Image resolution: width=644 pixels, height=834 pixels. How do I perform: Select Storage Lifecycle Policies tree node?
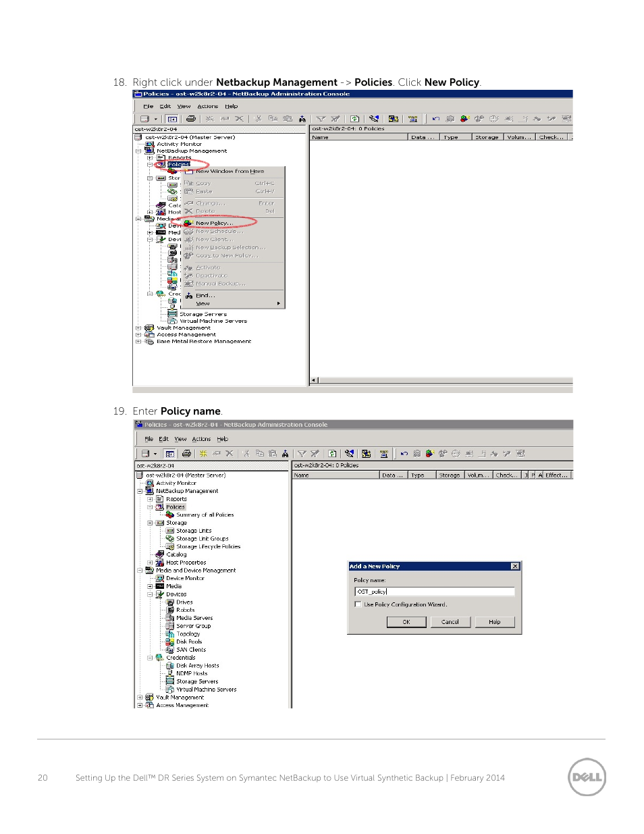tap(209, 547)
